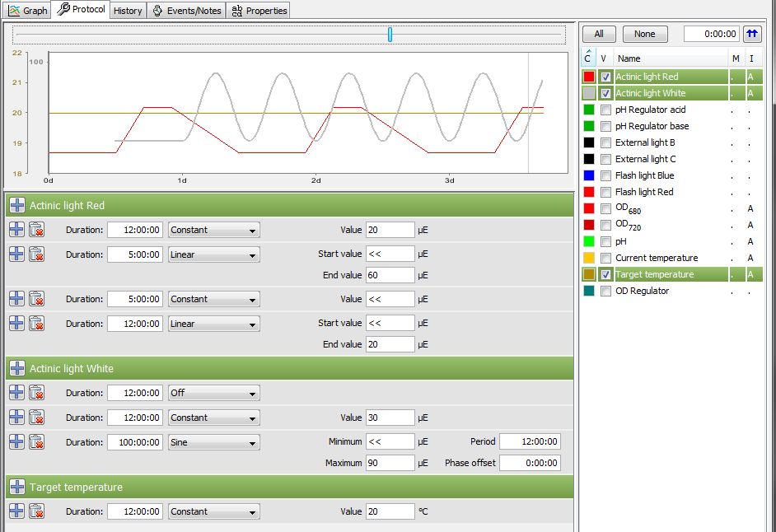Image resolution: width=776 pixels, height=532 pixels.
Task: Switch to the Graph tab
Action: [27, 11]
